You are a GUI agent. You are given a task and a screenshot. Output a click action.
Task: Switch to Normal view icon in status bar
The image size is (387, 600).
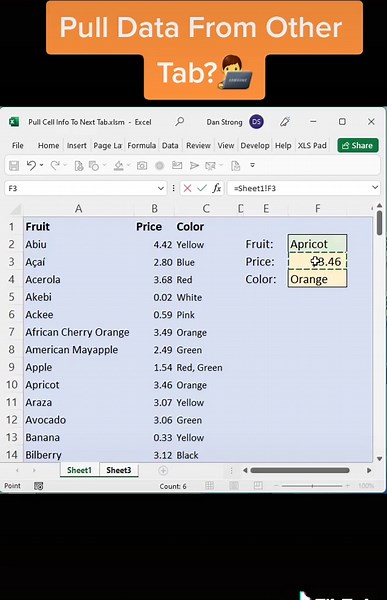(209, 486)
